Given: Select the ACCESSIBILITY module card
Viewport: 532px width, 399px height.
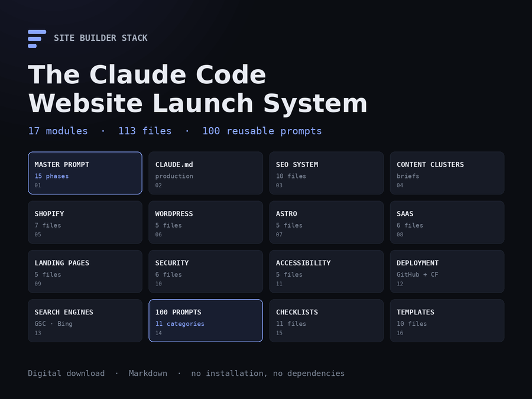Looking at the screenshot, I should (326, 271).
